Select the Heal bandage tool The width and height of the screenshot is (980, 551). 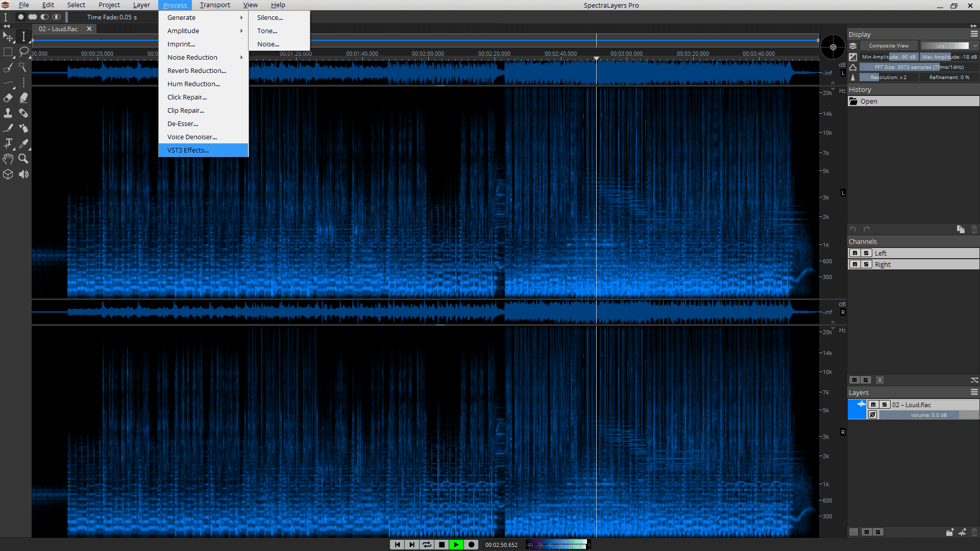tap(23, 113)
